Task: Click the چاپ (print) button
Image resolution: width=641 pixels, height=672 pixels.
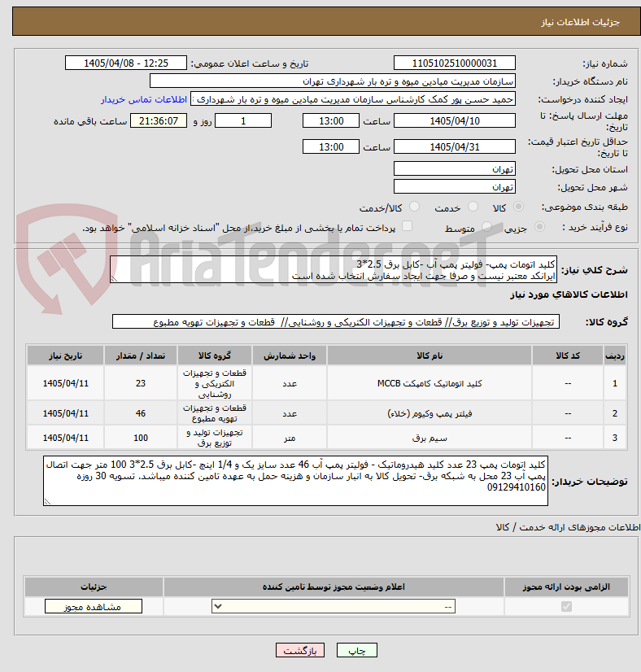Action: click(356, 650)
